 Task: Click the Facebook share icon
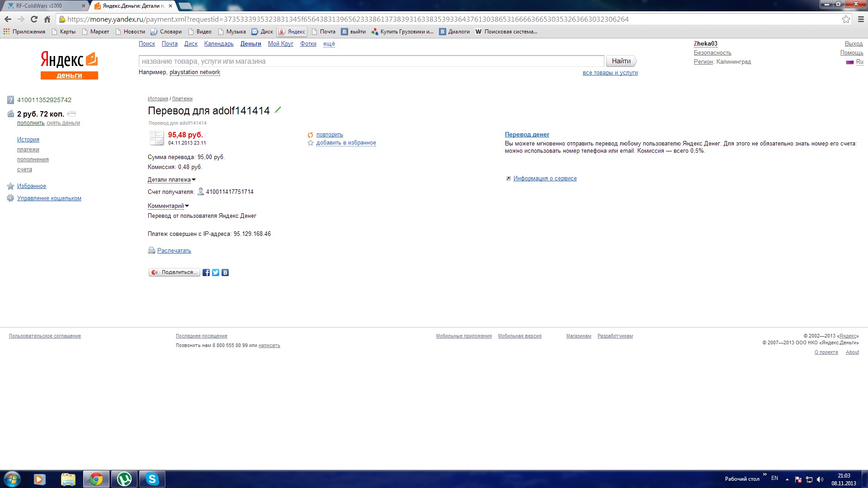206,272
